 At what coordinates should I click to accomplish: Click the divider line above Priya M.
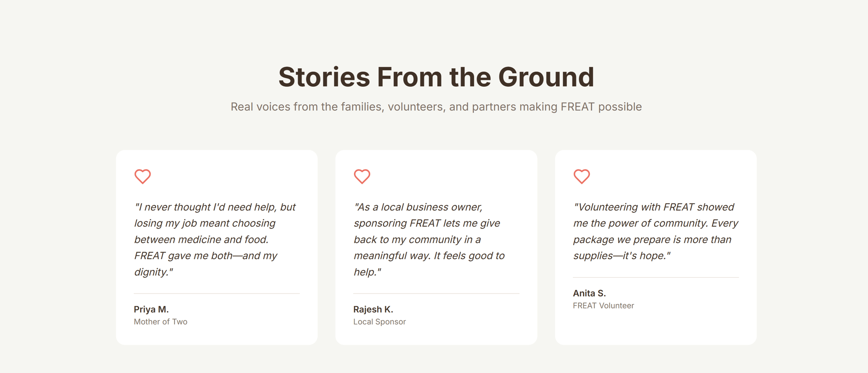click(217, 294)
